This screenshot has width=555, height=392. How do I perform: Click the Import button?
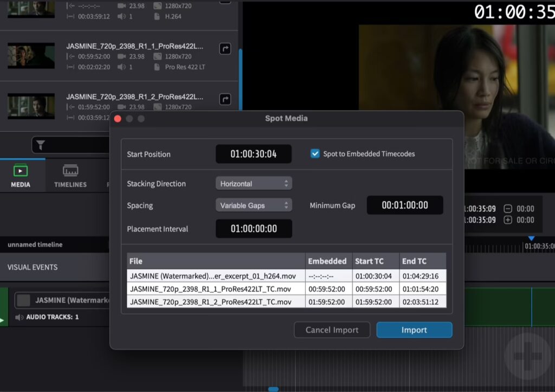414,330
